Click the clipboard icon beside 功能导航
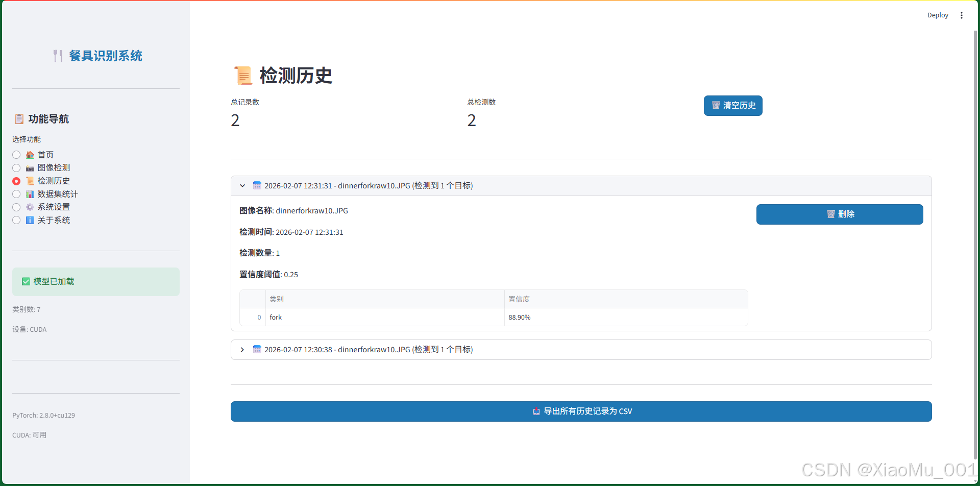Screen dimensions: 980x486 coord(18,118)
